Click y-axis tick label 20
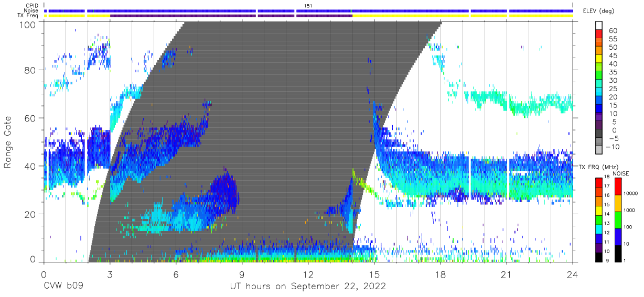Image resolution: width=644 pixels, height=297 pixels. pyautogui.click(x=30, y=214)
